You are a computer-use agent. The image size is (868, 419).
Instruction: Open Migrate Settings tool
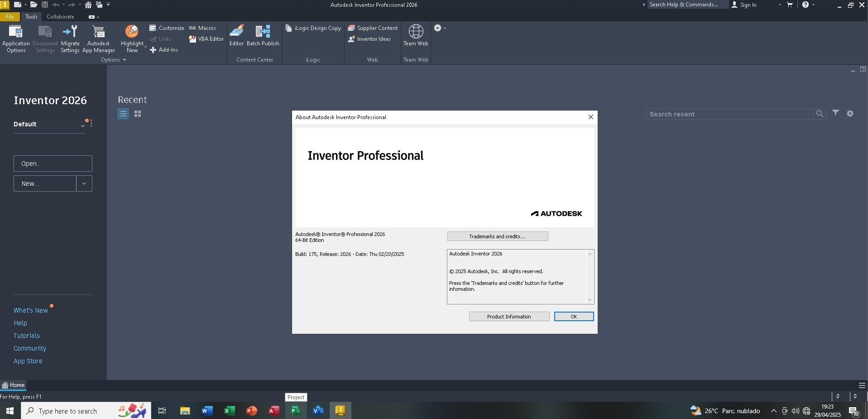(70, 39)
